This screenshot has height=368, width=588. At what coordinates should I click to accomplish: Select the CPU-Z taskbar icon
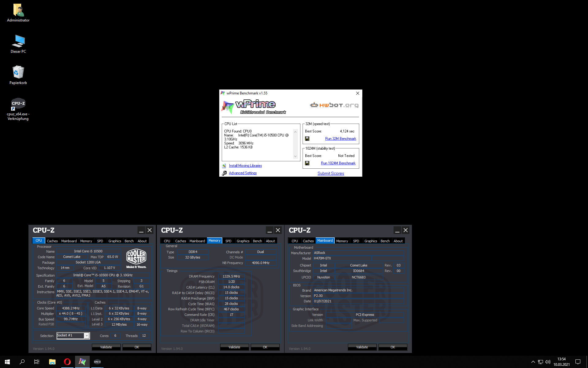point(97,362)
